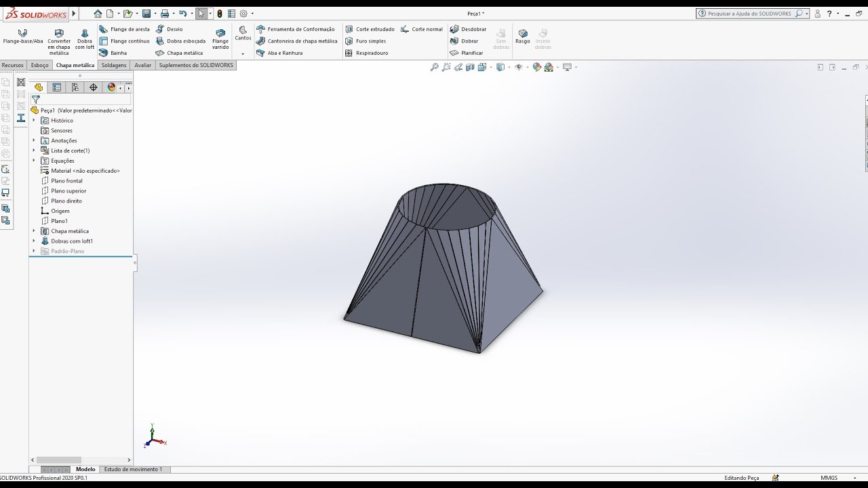Switch to PropertyManager tab icon
Image resolution: width=868 pixels, height=488 pixels.
point(57,87)
